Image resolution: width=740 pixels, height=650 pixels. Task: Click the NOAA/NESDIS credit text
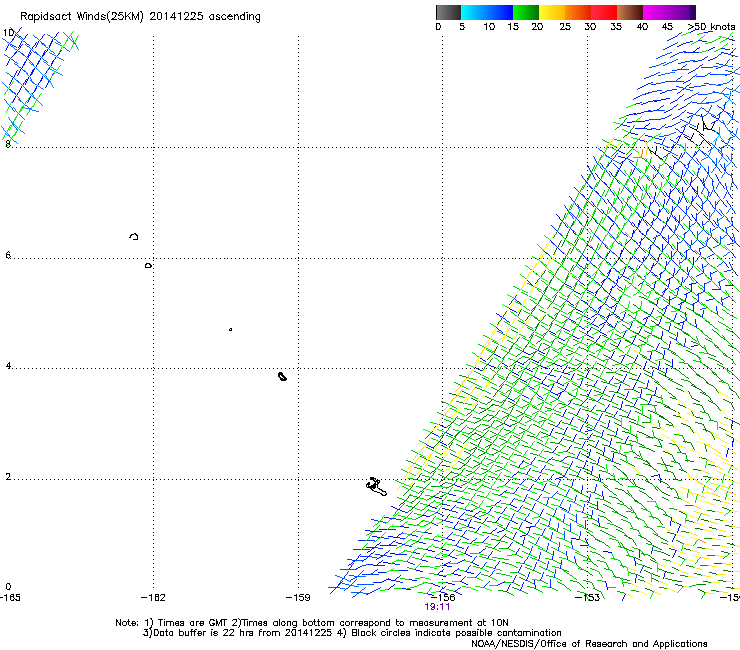(x=589, y=644)
